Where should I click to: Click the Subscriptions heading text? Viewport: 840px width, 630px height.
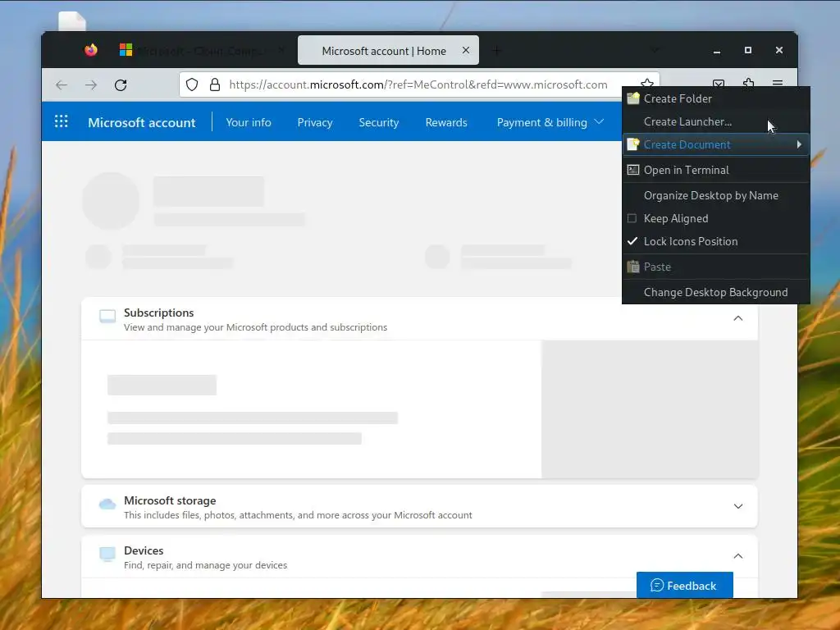coord(158,313)
